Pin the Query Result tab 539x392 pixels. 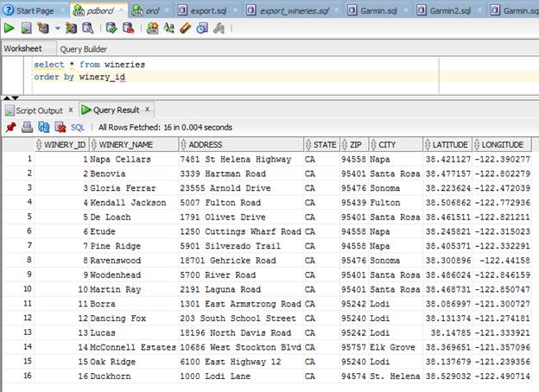click(10, 127)
